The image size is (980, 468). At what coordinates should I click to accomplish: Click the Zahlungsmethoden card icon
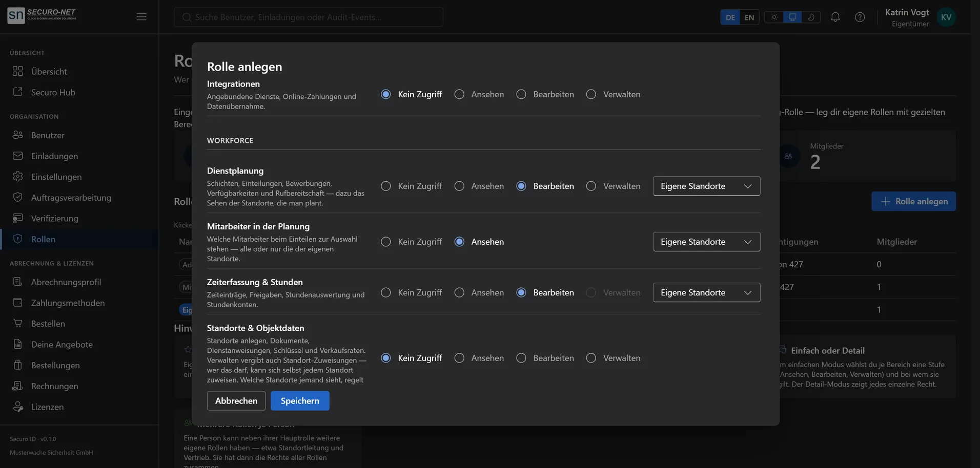(18, 303)
